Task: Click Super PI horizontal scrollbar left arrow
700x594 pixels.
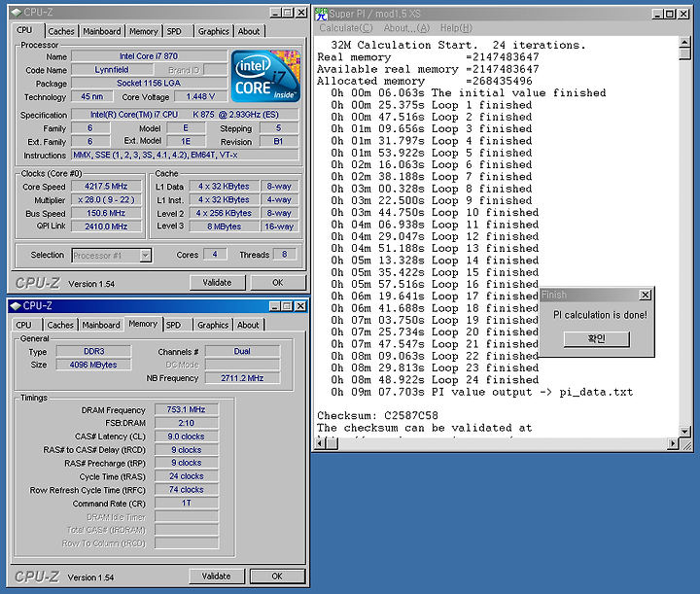Action: (320, 443)
